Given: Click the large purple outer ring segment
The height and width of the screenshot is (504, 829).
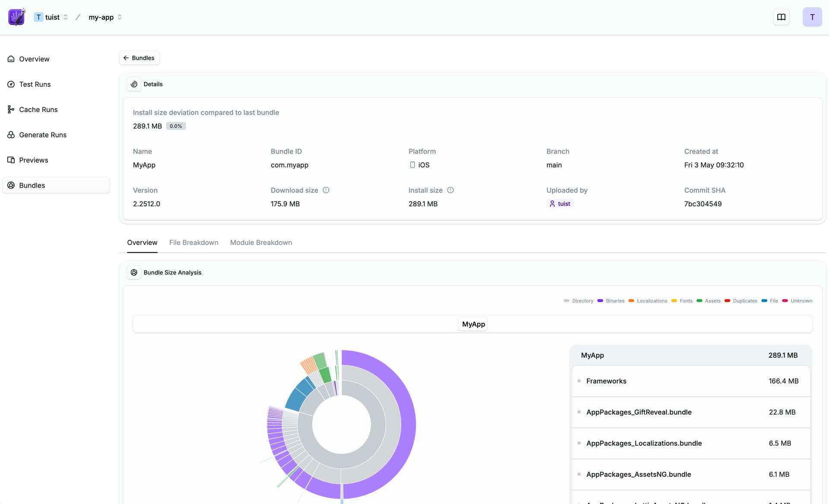Looking at the screenshot, I should (408, 425).
